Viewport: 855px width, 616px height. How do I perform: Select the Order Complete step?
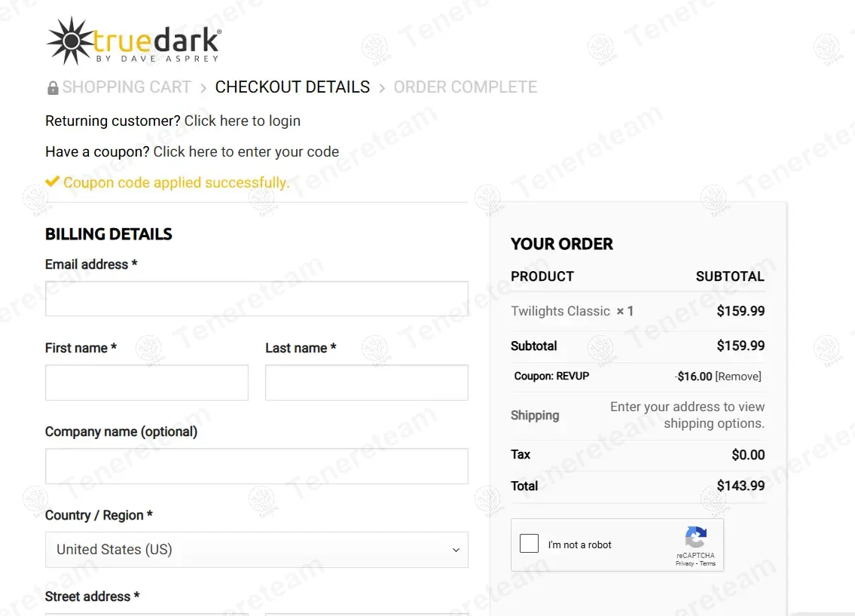click(465, 87)
